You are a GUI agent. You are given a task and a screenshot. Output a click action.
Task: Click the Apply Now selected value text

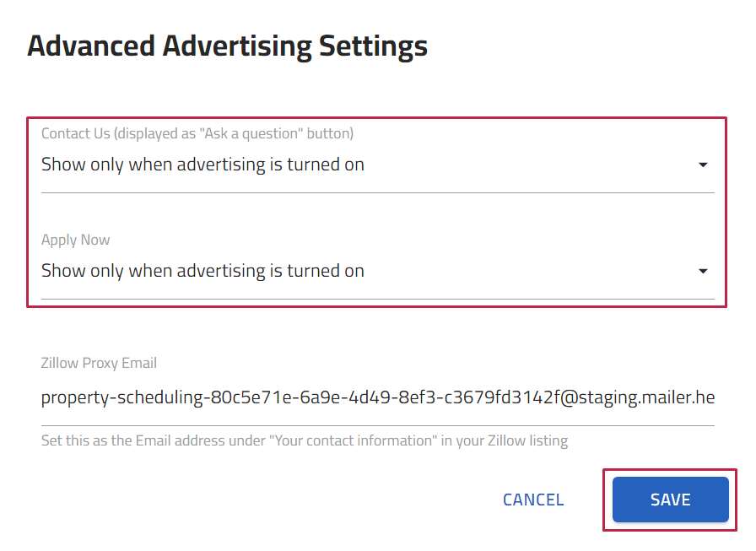(x=202, y=271)
